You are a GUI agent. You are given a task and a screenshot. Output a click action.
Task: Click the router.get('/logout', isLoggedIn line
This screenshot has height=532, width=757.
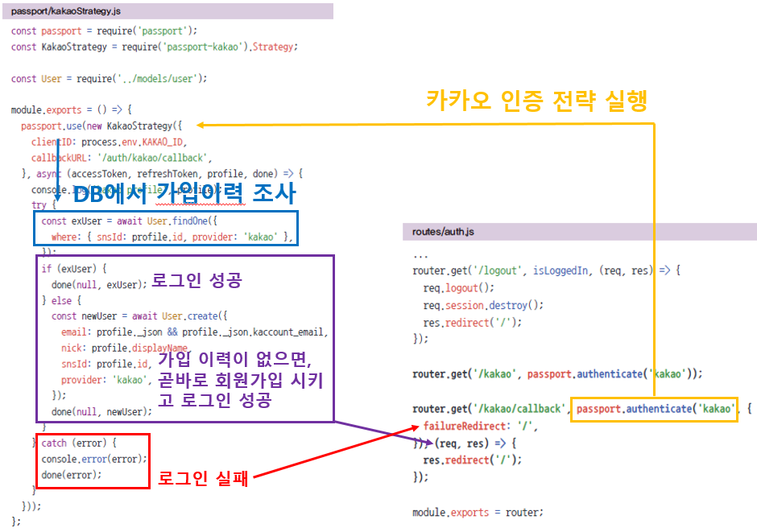547,270
